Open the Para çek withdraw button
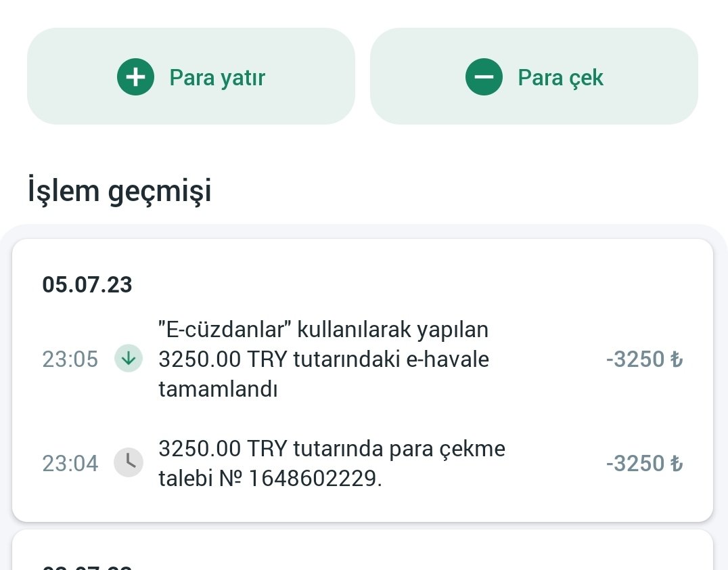 pos(534,76)
